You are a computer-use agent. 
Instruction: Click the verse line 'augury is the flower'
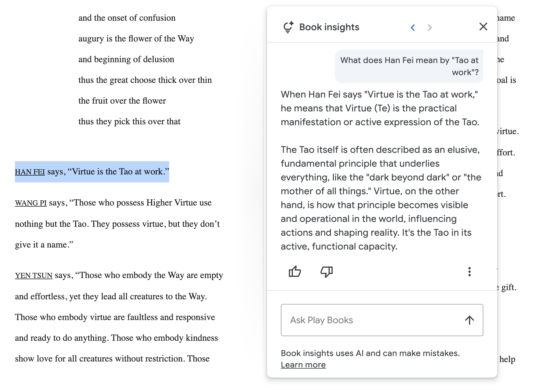tap(136, 39)
